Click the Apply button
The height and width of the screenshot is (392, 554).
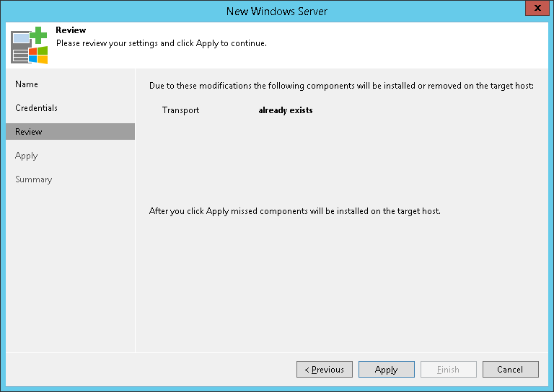point(386,369)
